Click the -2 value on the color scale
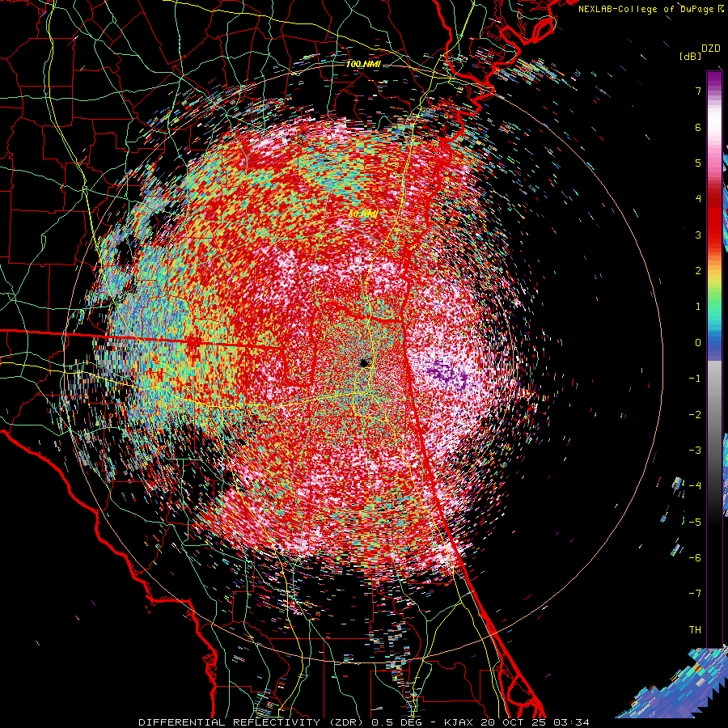The image size is (728, 728). click(x=695, y=415)
